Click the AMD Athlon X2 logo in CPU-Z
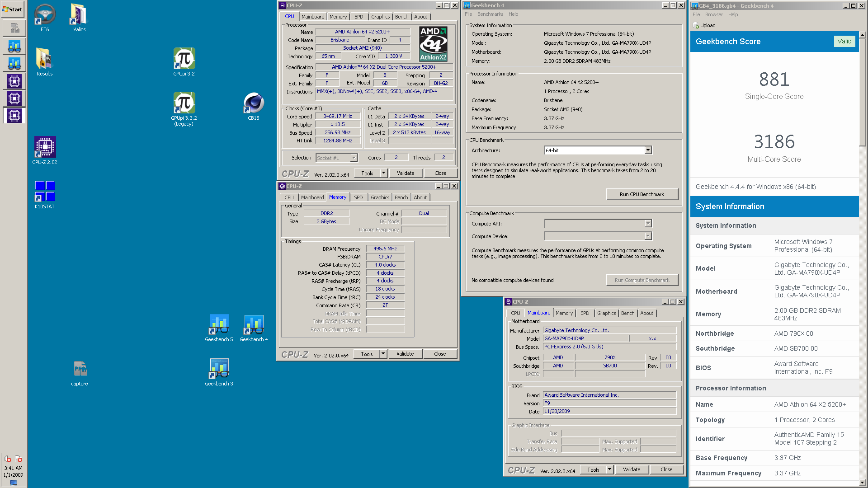 (433, 43)
